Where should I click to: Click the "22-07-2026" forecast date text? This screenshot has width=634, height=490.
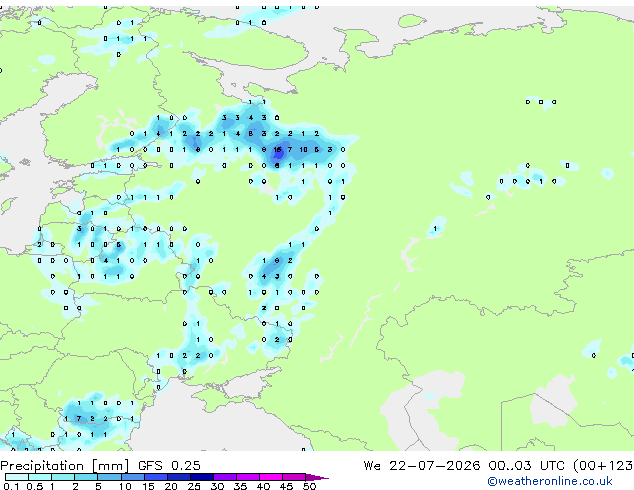(435, 466)
